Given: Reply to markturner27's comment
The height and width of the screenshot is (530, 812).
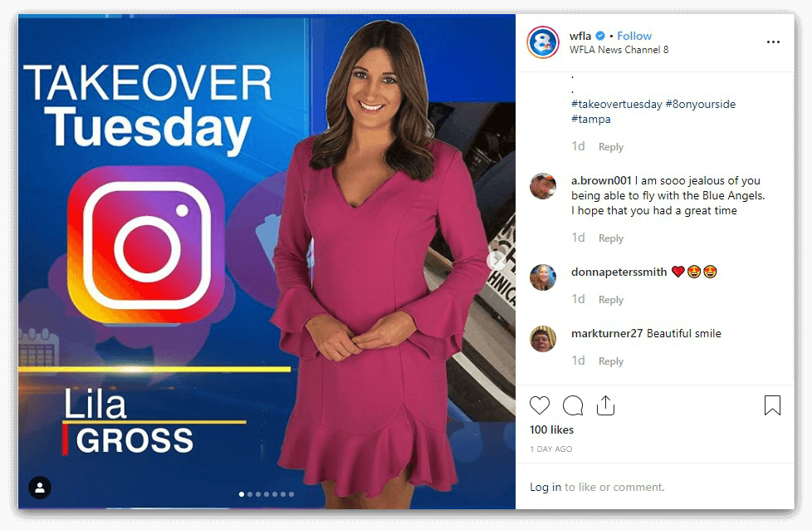Looking at the screenshot, I should pos(610,361).
